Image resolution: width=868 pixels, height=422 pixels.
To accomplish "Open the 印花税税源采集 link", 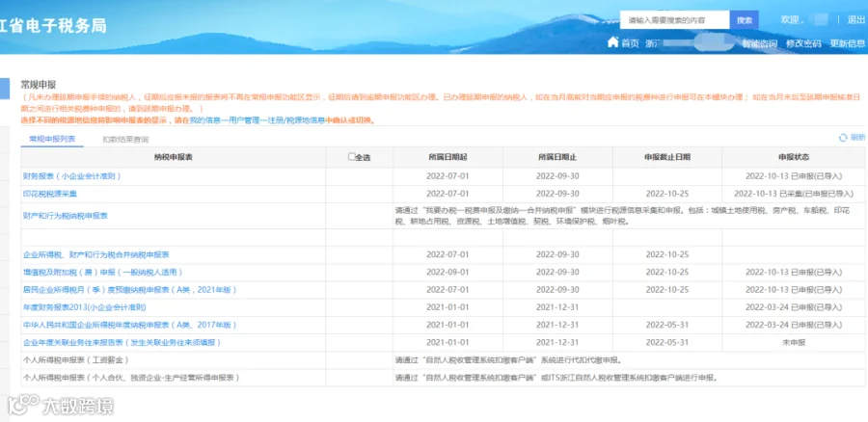I will pos(50,194).
